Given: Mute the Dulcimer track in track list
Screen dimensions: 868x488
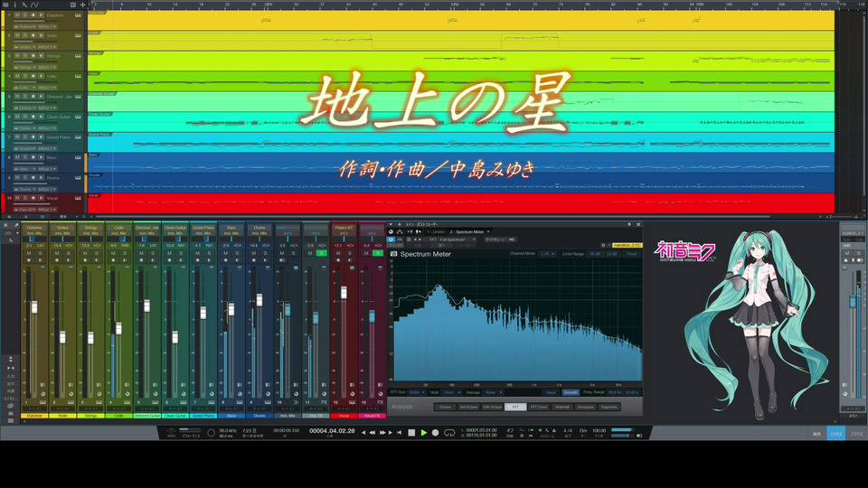Looking at the screenshot, I should 17,15.
